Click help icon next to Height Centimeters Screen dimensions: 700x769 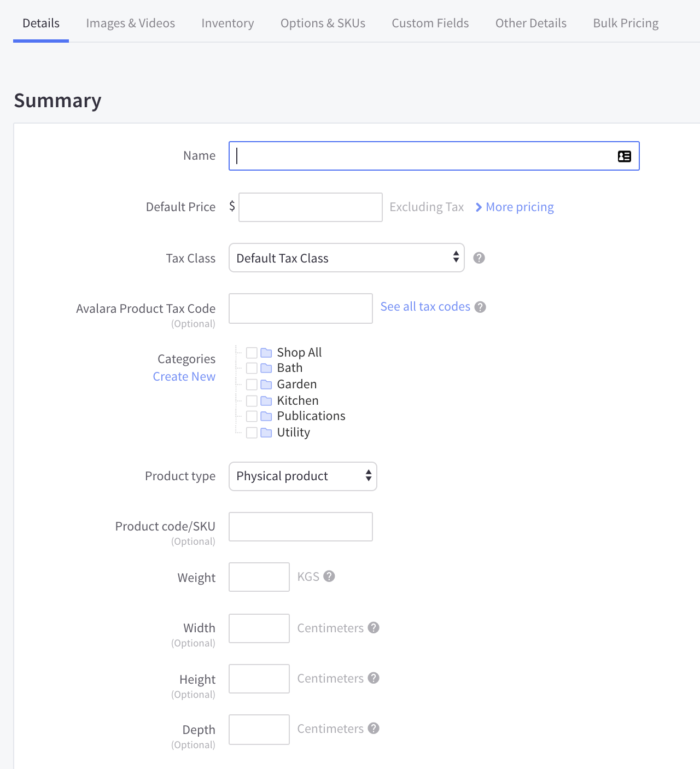pyautogui.click(x=374, y=678)
